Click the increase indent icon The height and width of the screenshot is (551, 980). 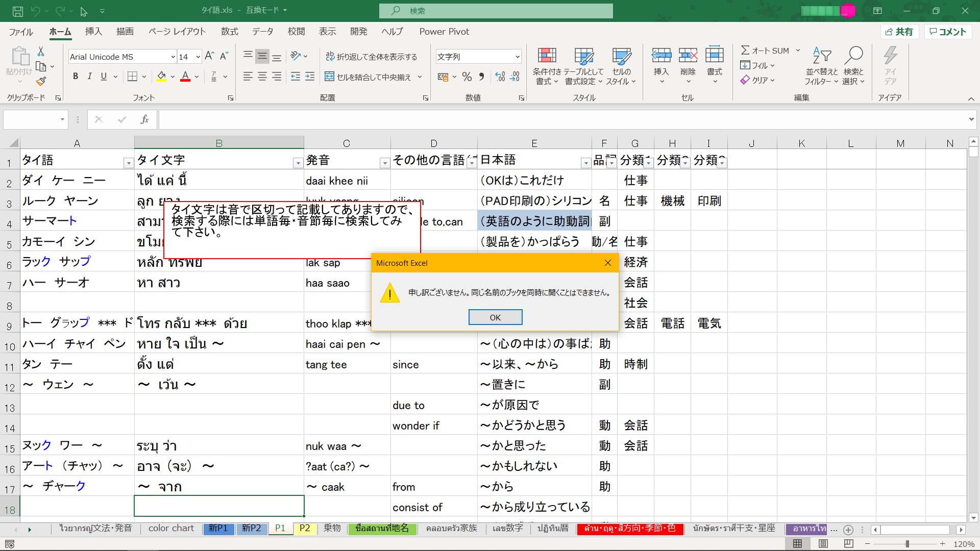310,77
